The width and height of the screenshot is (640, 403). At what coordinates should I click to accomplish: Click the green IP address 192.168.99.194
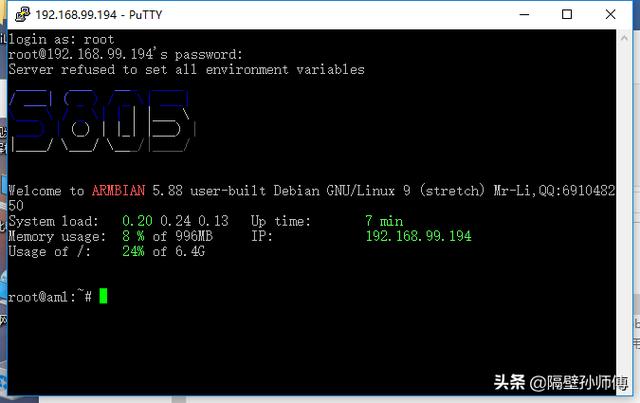[x=418, y=236]
